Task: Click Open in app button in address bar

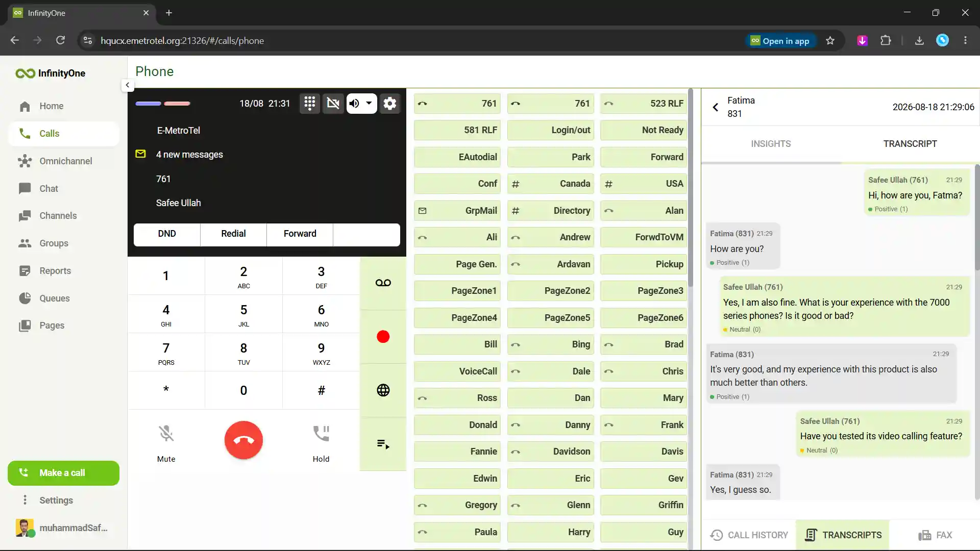Action: (x=780, y=41)
